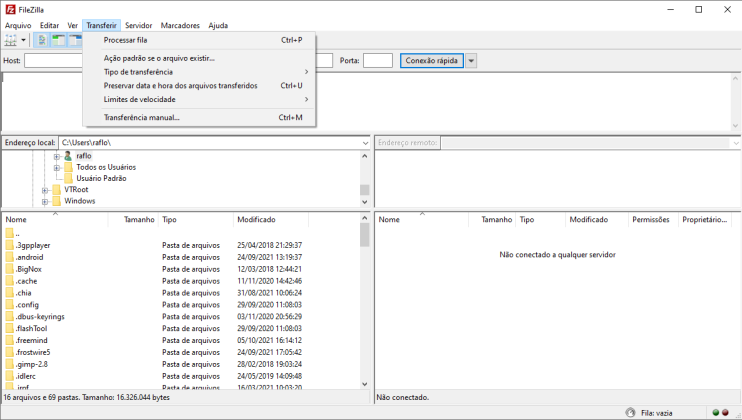The image size is (742, 420).
Task: Click the parent directory '..' folder icon
Action: (9, 233)
